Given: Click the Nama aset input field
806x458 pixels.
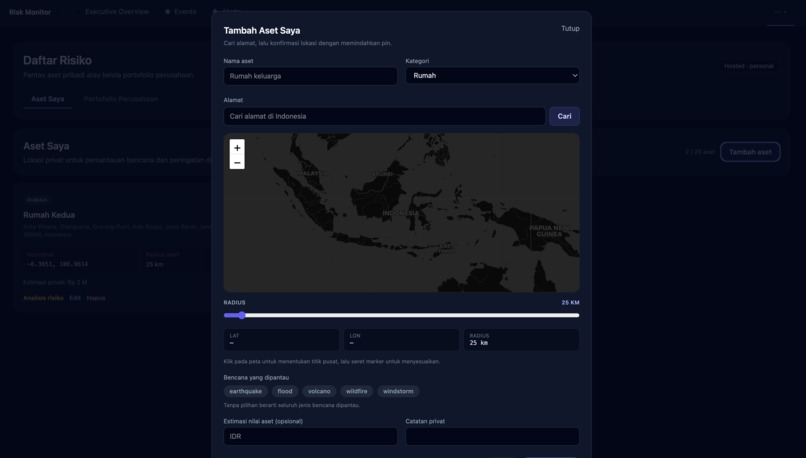Looking at the screenshot, I should (310, 76).
